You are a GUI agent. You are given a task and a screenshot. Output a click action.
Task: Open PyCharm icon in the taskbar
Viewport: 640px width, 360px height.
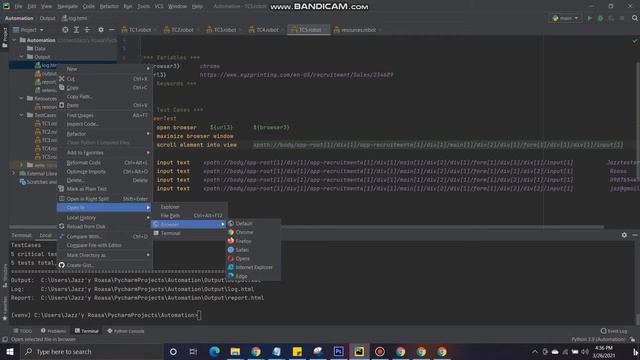(x=359, y=351)
